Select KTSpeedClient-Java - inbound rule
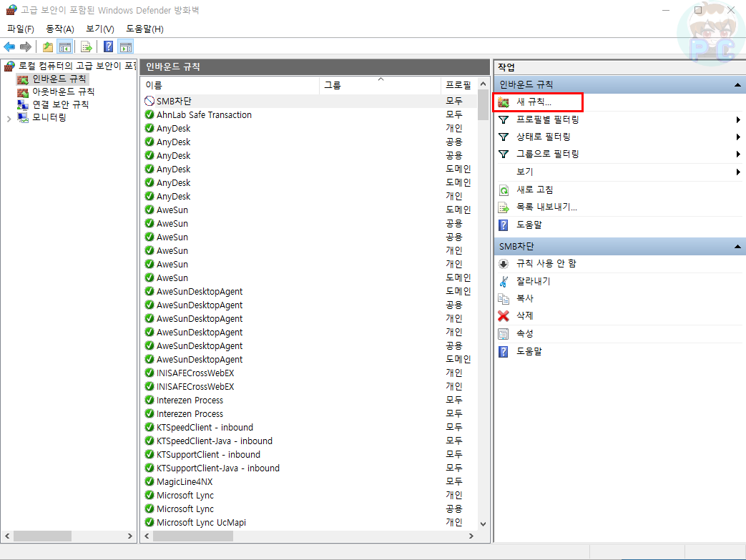This screenshot has width=746, height=560. tap(215, 441)
